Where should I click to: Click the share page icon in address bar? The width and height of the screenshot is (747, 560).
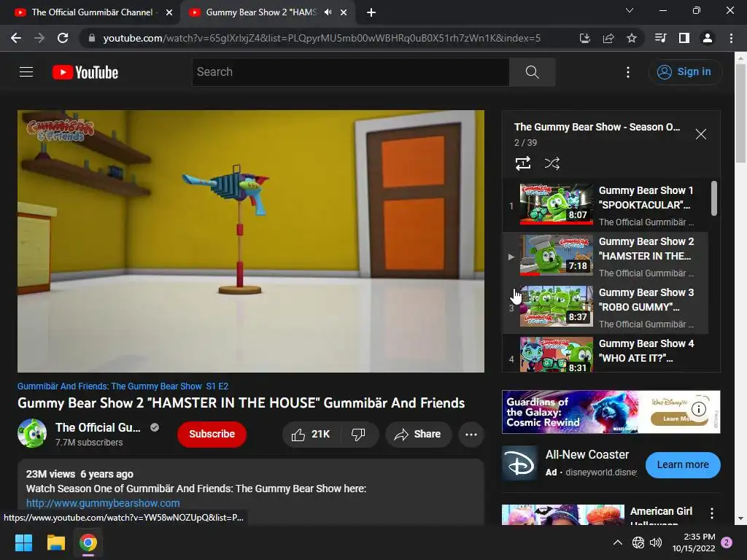pyautogui.click(x=608, y=38)
